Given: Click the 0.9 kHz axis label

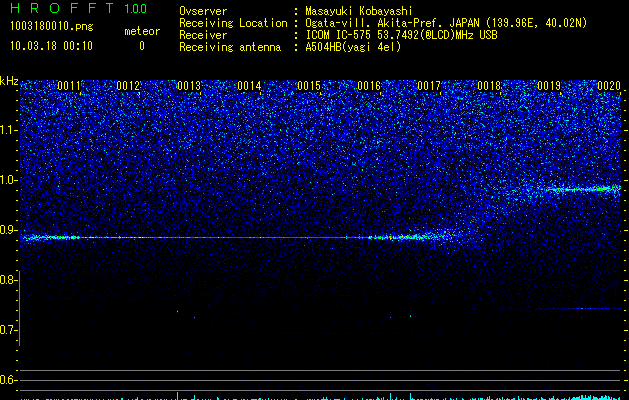Looking at the screenshot, I should click(8, 230).
